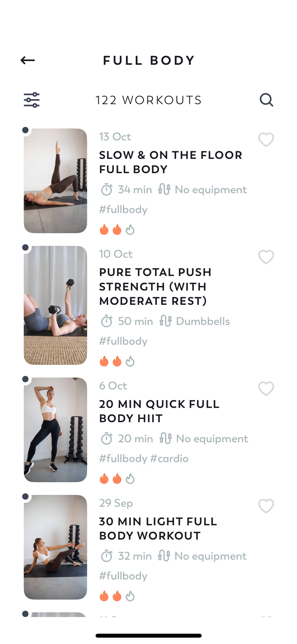This screenshot has width=297, height=644.
Task: Open the 30 Min Light workout thumbnail
Action: (x=55, y=547)
